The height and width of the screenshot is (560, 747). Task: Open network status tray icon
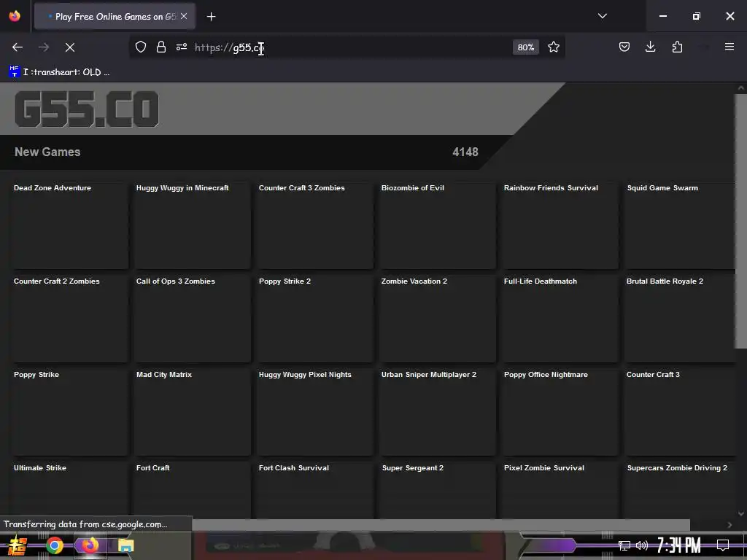click(624, 545)
